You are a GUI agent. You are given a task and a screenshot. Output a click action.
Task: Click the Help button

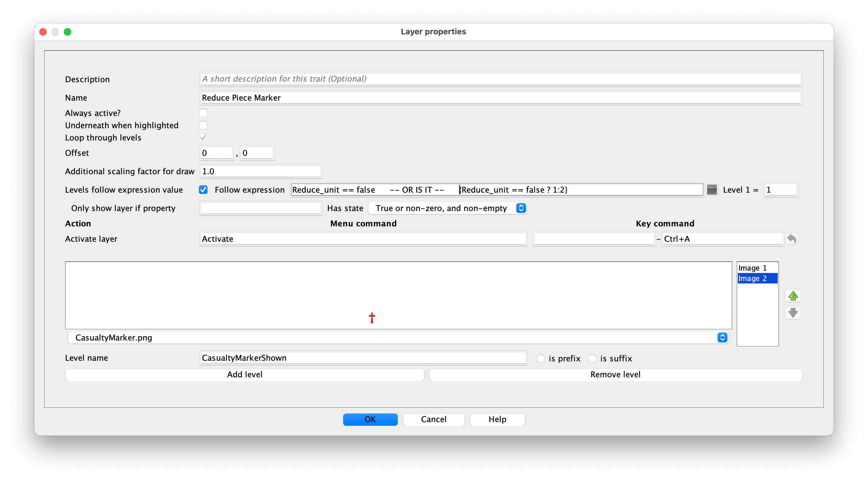click(x=497, y=419)
